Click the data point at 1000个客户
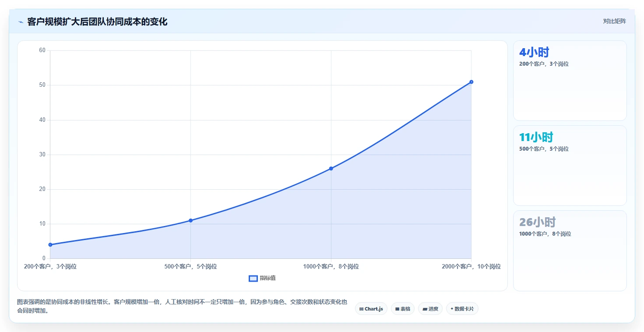Viewport: 644px width, 332px height. coord(331,168)
